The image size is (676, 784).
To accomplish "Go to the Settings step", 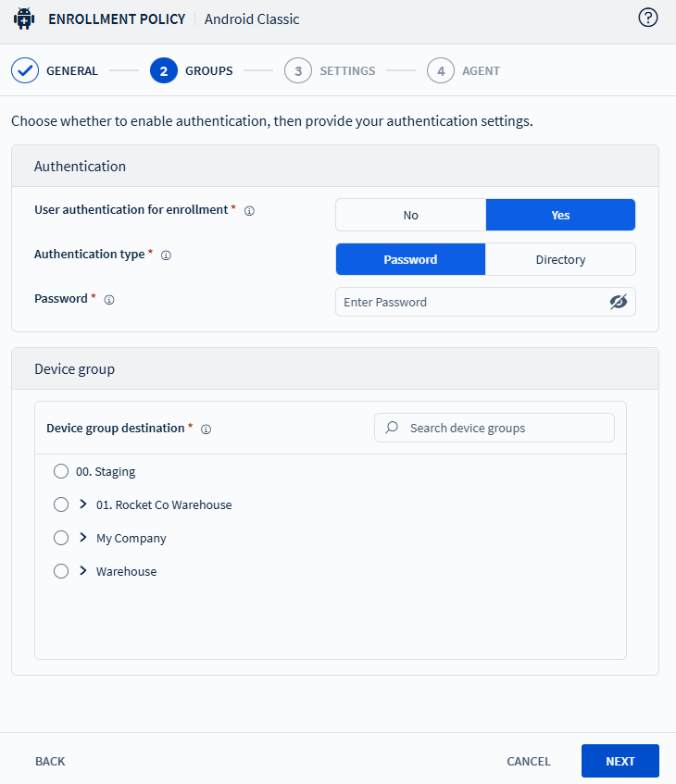I will pyautogui.click(x=331, y=70).
